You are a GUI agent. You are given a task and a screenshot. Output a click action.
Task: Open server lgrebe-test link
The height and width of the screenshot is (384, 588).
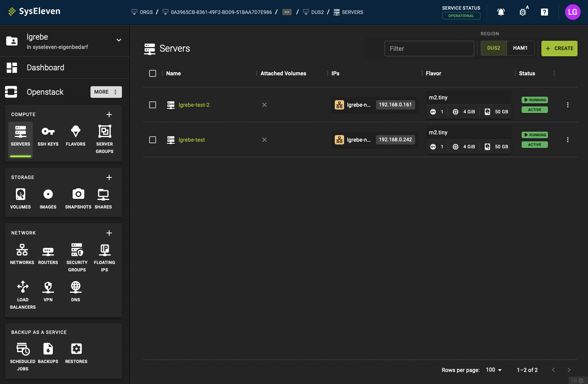click(191, 140)
